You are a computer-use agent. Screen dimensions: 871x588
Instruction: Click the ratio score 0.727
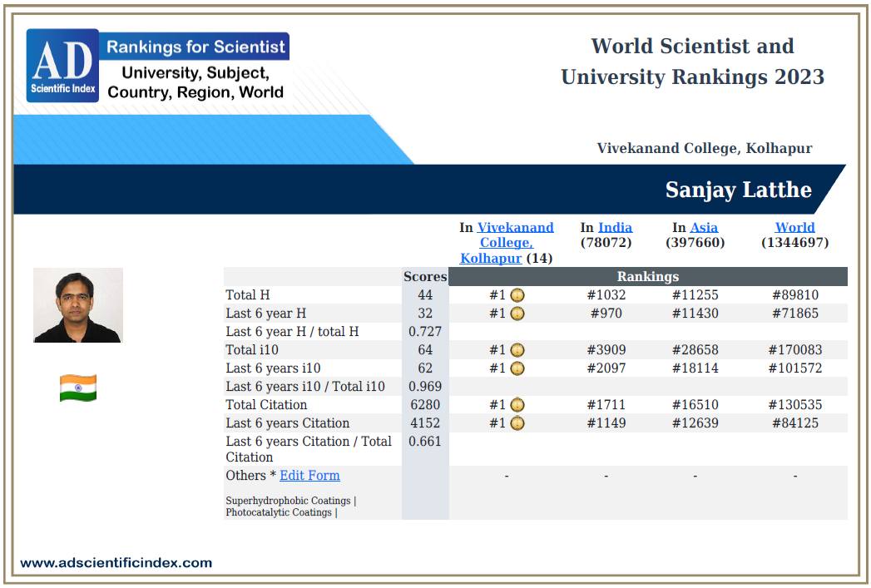(x=425, y=332)
